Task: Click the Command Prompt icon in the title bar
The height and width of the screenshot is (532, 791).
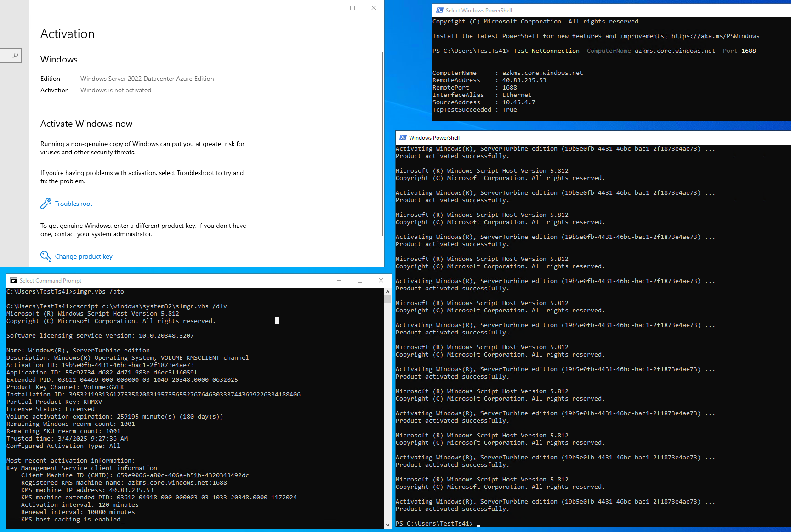Action: pyautogui.click(x=14, y=280)
